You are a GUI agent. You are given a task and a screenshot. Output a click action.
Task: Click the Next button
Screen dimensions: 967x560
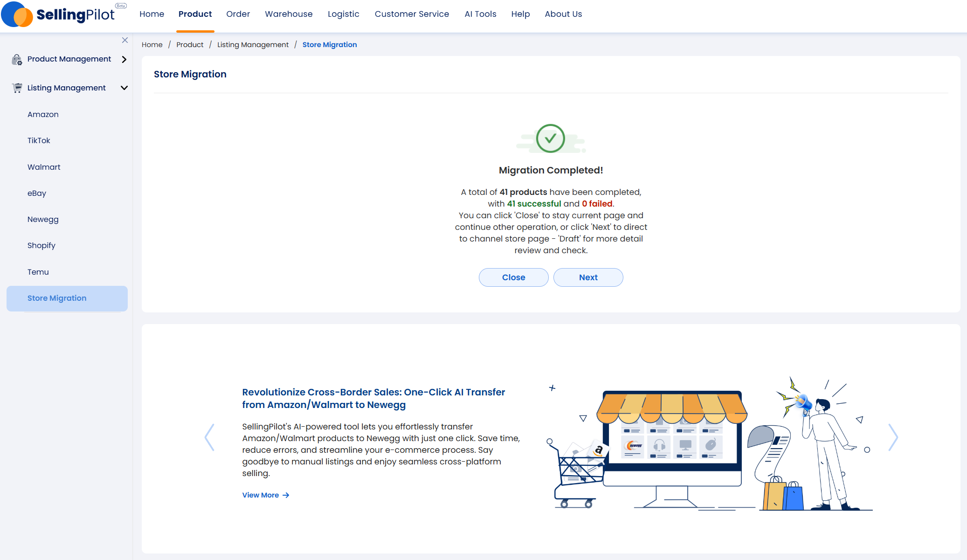pos(588,277)
